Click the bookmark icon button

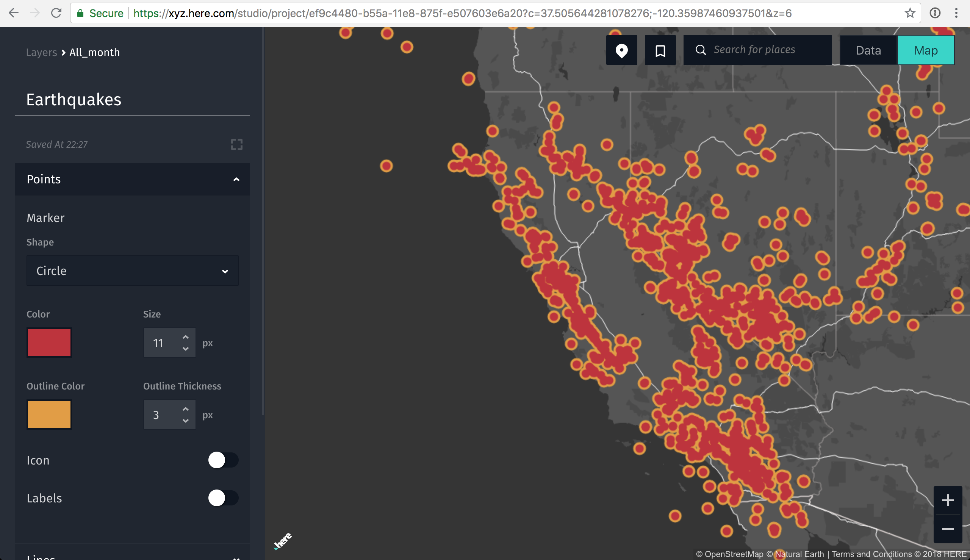pos(660,50)
